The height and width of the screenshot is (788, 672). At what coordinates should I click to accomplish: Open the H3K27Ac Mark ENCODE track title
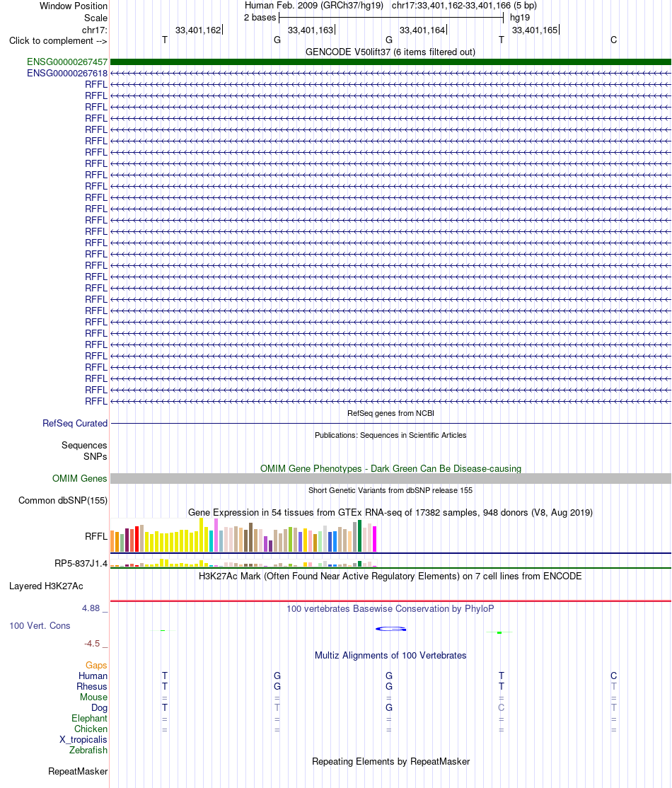(x=390, y=576)
